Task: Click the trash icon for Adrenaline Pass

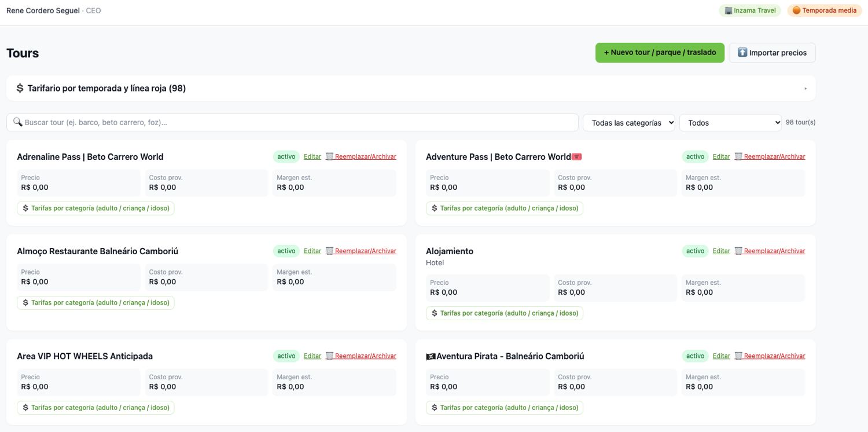Action: (329, 156)
